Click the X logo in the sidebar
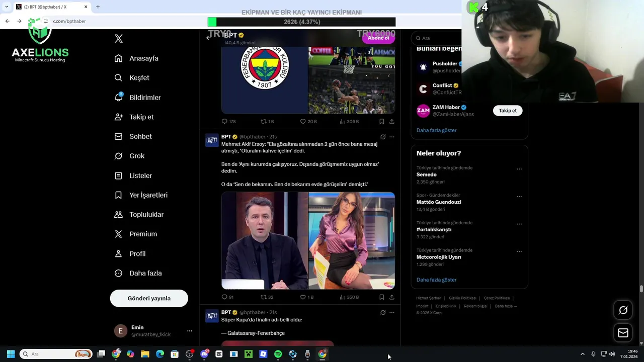The image size is (644, 362). (119, 39)
